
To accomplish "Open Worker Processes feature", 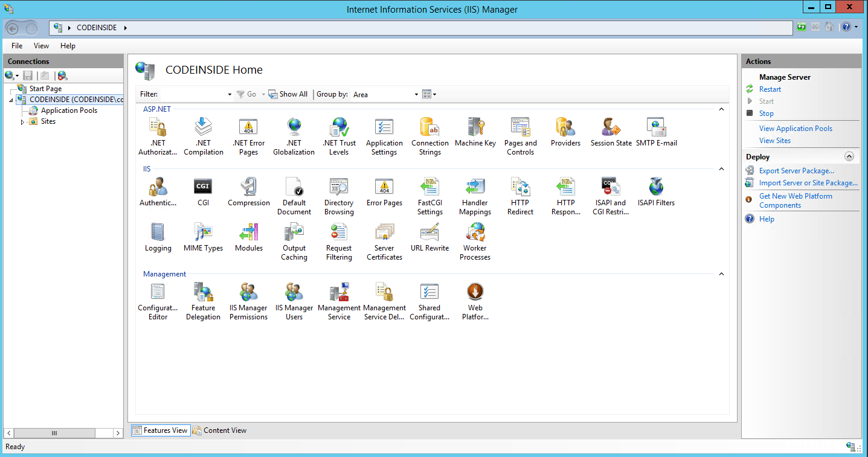I will 475,241.
